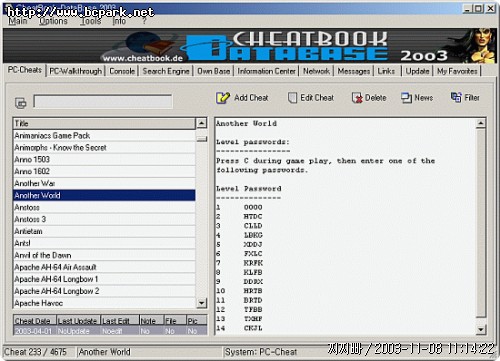Click the Add Cheat pencil icon

(x=223, y=98)
